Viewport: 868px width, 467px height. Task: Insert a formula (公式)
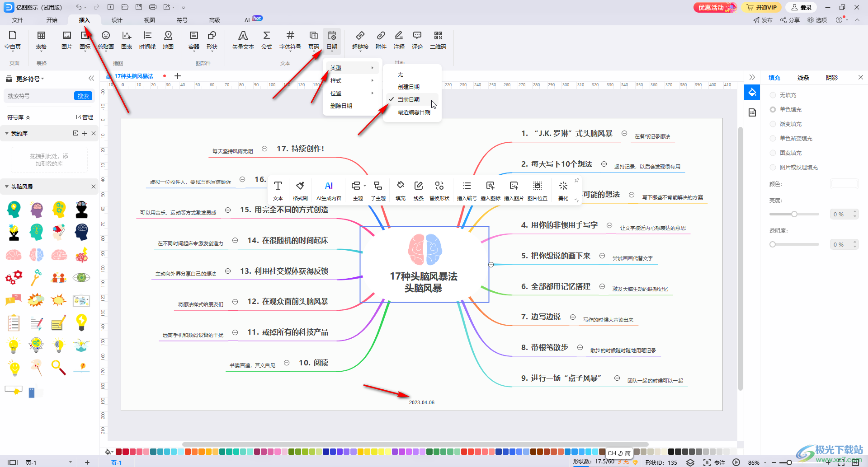tap(267, 40)
